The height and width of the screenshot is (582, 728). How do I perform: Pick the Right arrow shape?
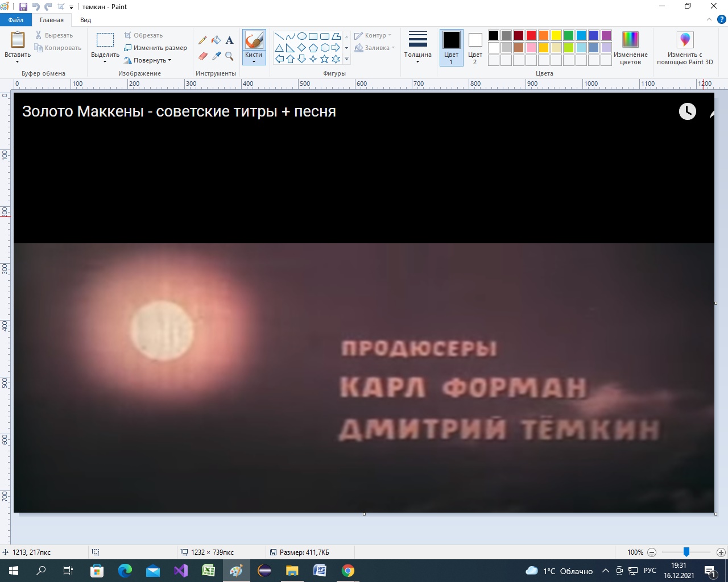(x=336, y=48)
